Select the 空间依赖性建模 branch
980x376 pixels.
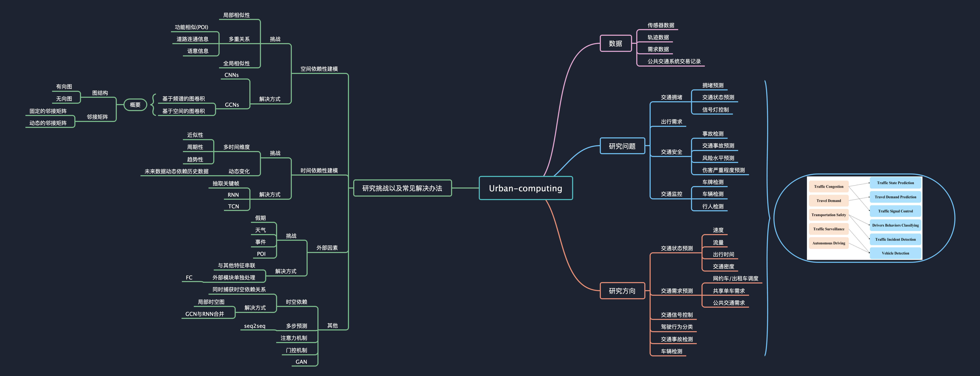click(x=319, y=69)
